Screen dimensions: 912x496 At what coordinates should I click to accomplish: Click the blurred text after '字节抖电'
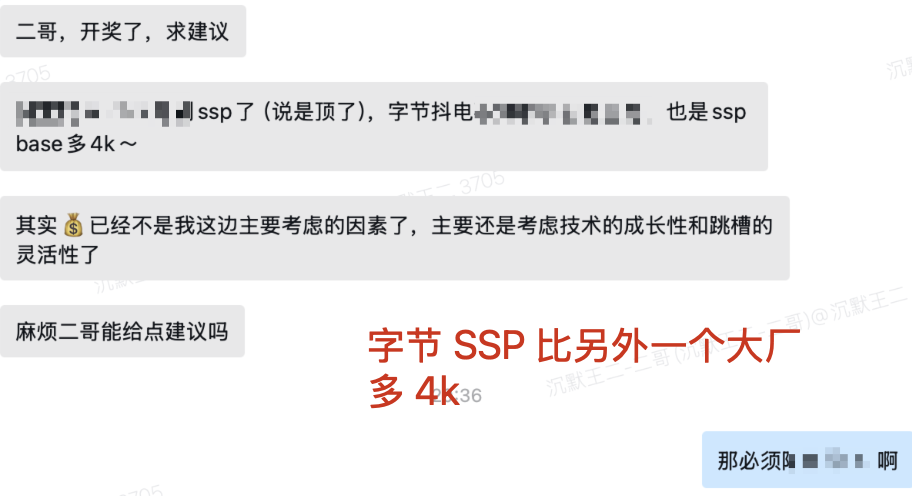tap(562, 113)
